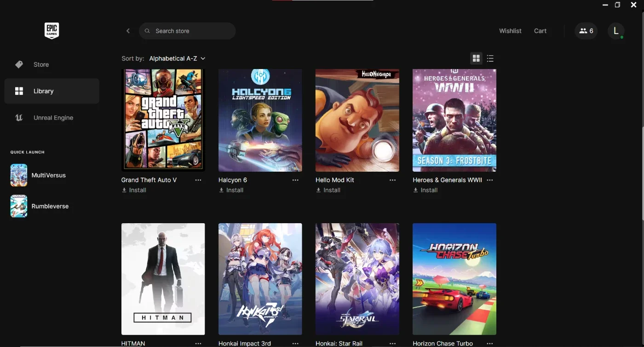Click the Unreal Engine logo icon
The width and height of the screenshot is (644, 347).
[x=19, y=118]
